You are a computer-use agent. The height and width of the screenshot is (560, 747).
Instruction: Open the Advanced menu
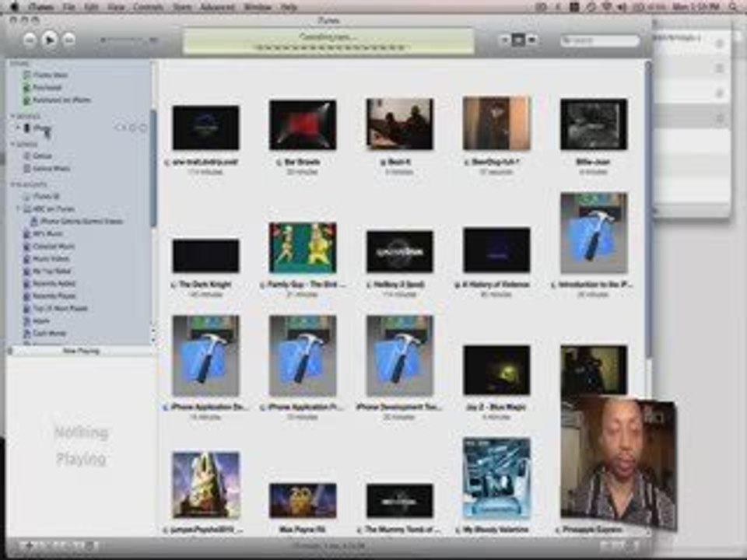pos(217,7)
